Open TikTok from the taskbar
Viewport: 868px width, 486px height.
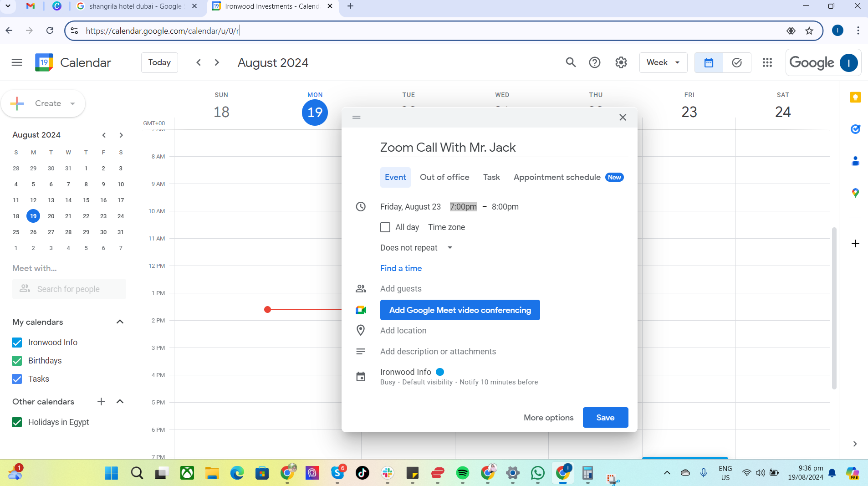[x=363, y=473]
